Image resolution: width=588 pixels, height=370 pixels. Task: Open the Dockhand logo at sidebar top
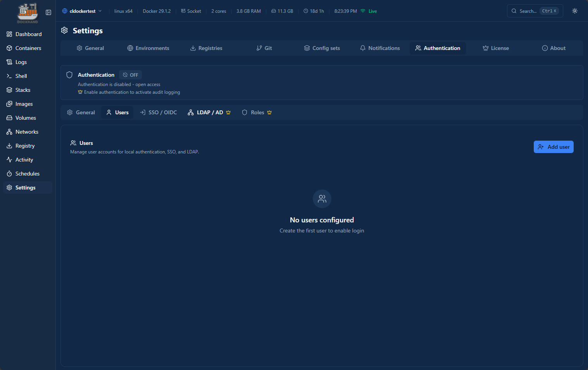28,13
